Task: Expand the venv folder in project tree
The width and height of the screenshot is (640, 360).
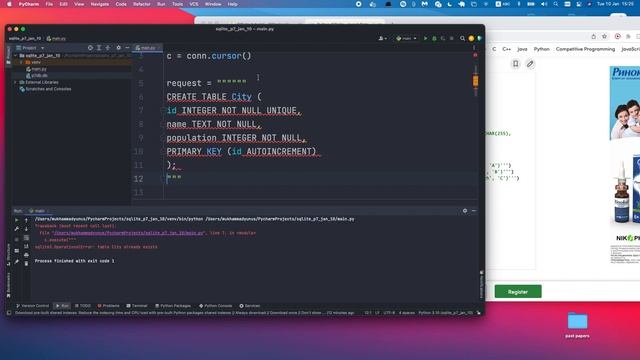Action: point(21,62)
